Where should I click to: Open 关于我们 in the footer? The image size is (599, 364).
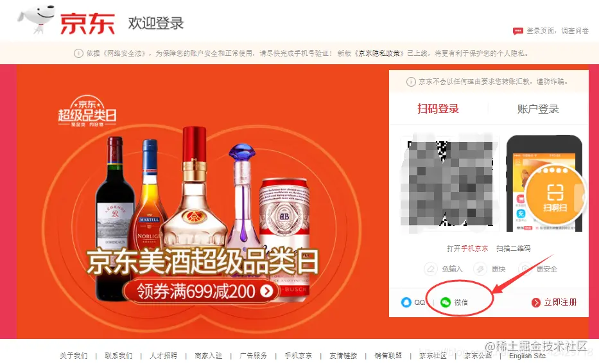click(74, 356)
